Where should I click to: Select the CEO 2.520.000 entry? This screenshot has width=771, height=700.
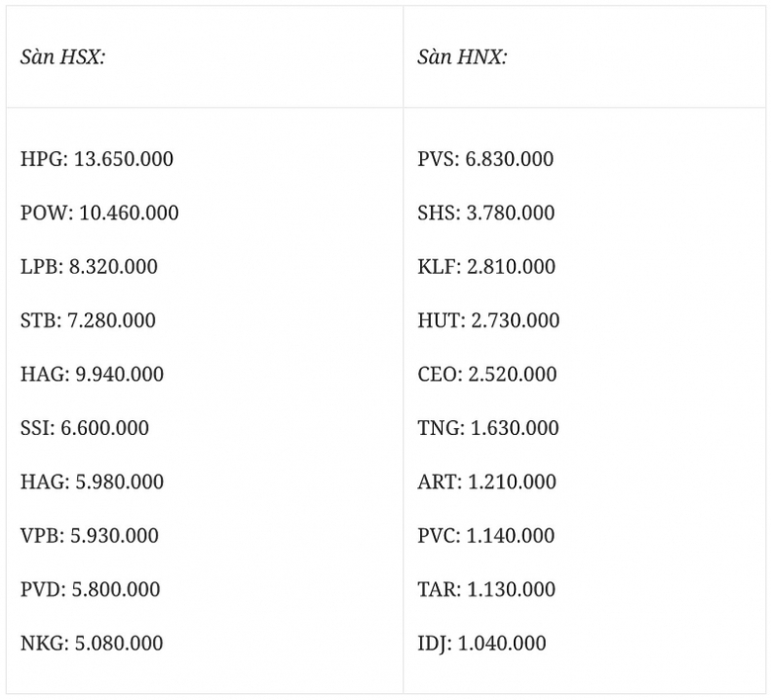487,375
